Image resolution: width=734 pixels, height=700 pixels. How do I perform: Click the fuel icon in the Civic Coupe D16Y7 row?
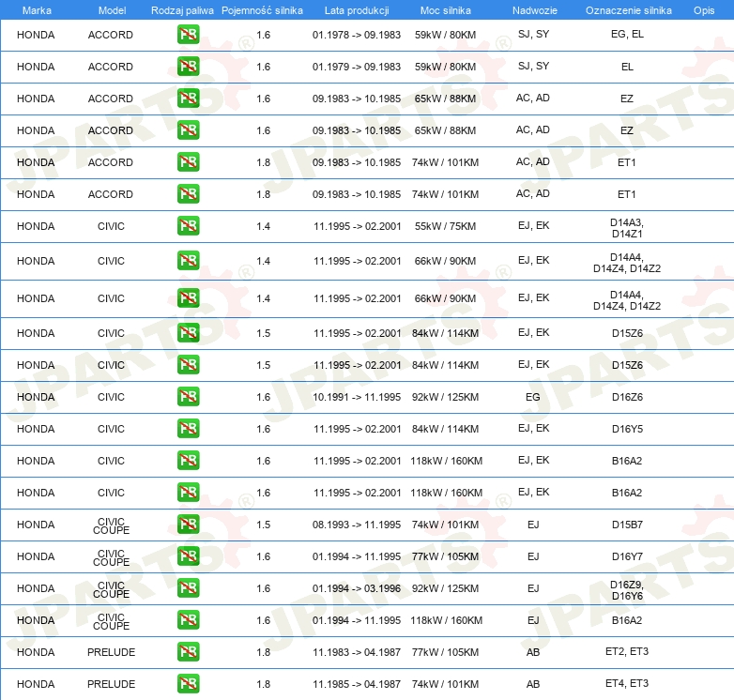click(x=188, y=556)
